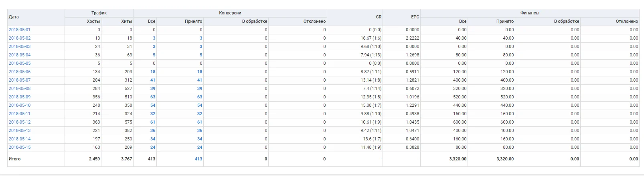The width and height of the screenshot is (644, 176).
Task: Select CR value 16.67 (1:6)
Action: coord(371,38)
